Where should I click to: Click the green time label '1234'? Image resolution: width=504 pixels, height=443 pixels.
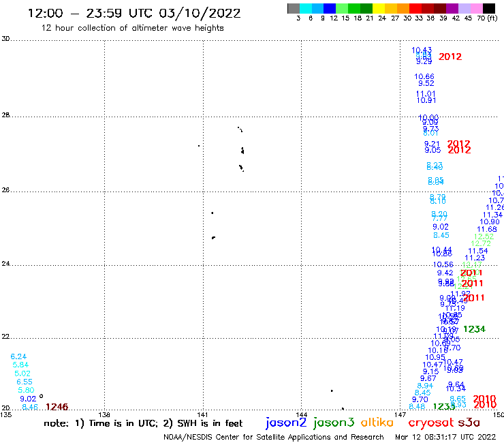(474, 329)
